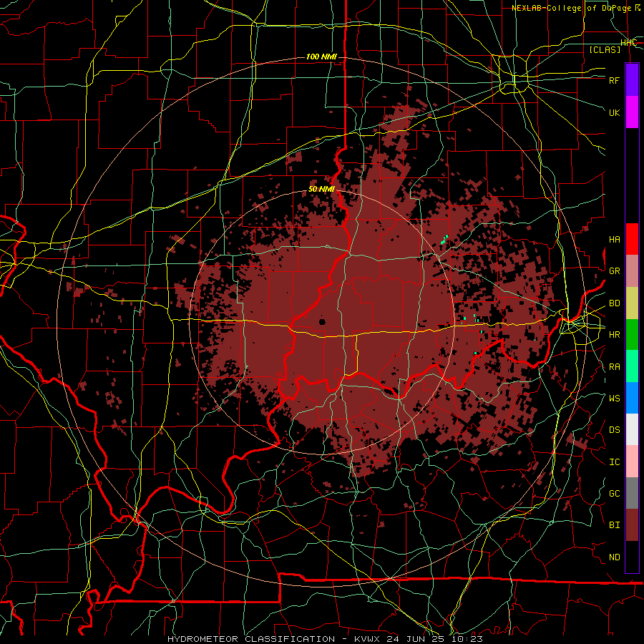Click the "IC" legend label
Screen dimensions: 644x644
pyautogui.click(x=615, y=462)
